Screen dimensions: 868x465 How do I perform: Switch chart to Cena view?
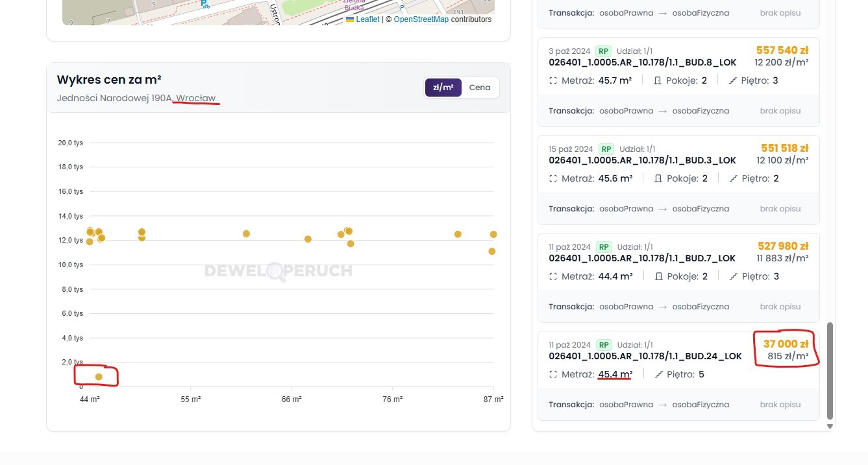tap(480, 88)
